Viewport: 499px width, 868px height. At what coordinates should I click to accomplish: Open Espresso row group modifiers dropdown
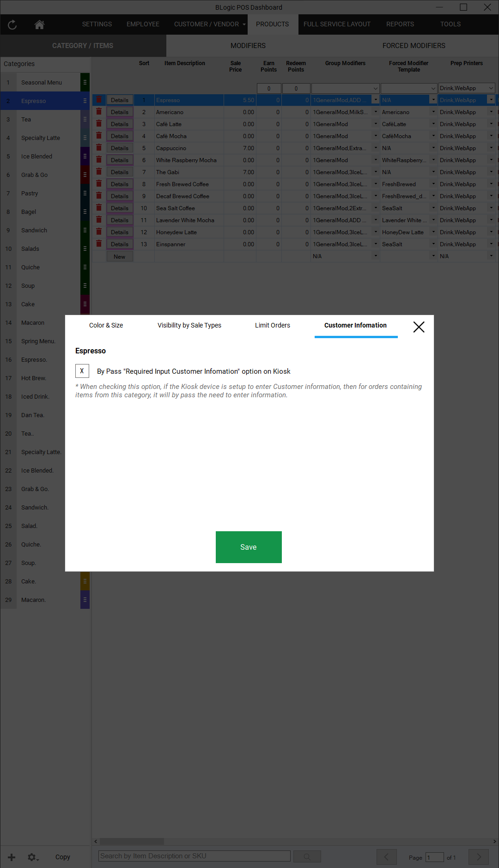(376, 100)
